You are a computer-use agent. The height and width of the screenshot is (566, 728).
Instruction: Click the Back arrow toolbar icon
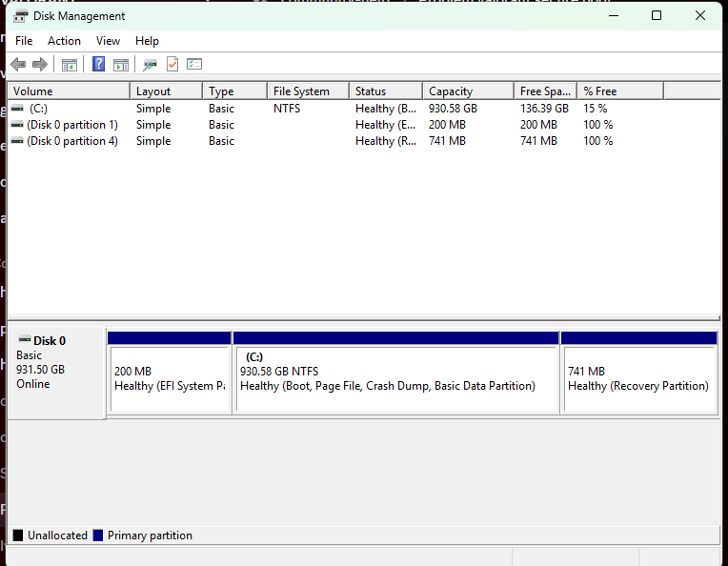(18, 64)
